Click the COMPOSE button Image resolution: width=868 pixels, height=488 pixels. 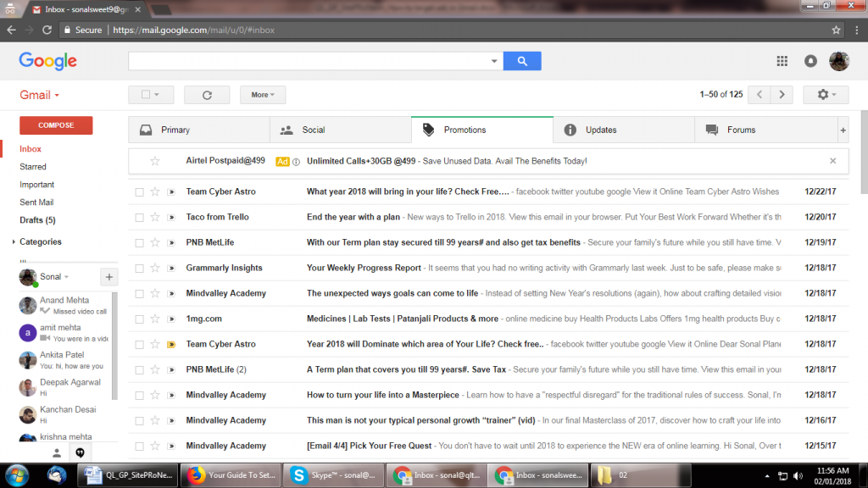pos(55,125)
